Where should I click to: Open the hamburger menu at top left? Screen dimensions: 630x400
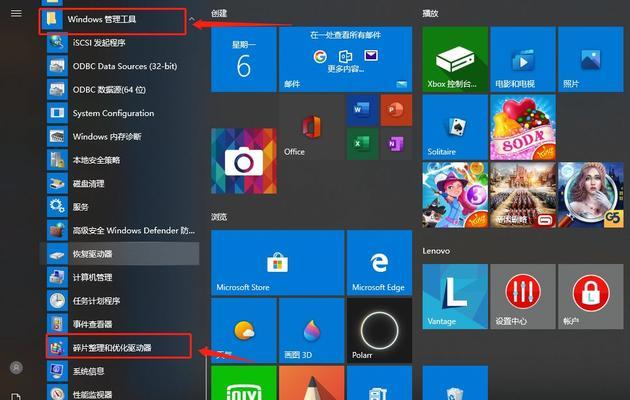[x=16, y=13]
